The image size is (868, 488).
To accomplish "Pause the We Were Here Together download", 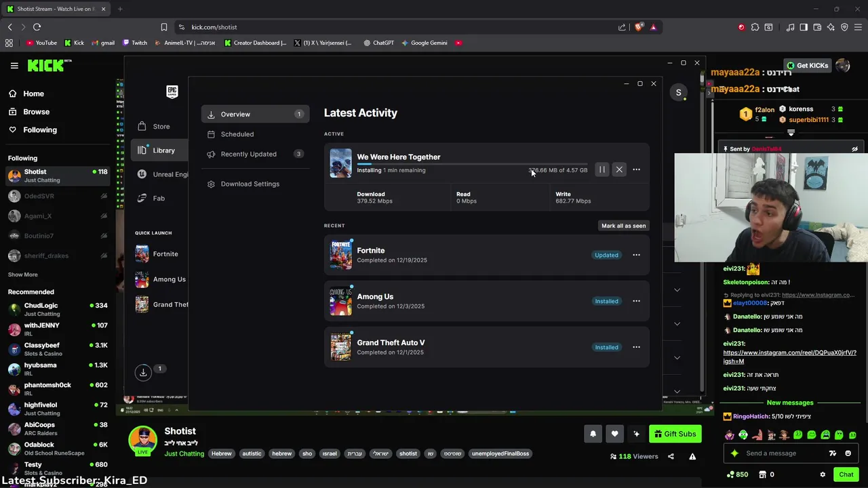I will (x=601, y=169).
